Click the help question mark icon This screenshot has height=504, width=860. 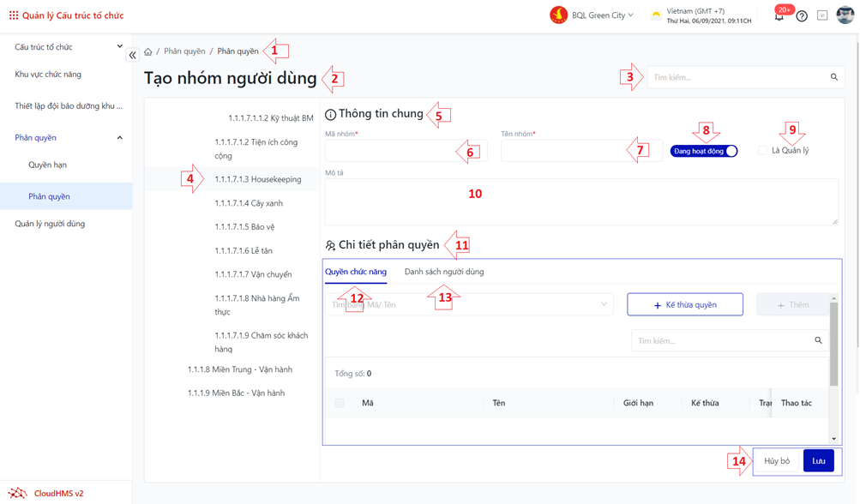pyautogui.click(x=802, y=16)
